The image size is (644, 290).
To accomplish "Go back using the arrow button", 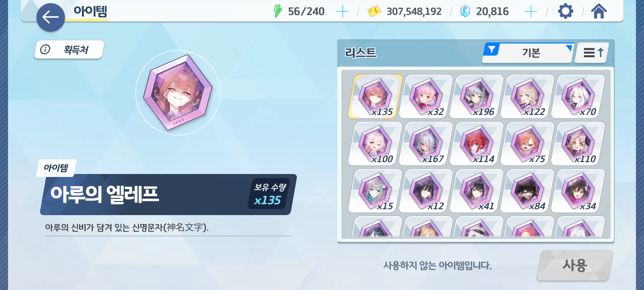I will click(x=50, y=17).
